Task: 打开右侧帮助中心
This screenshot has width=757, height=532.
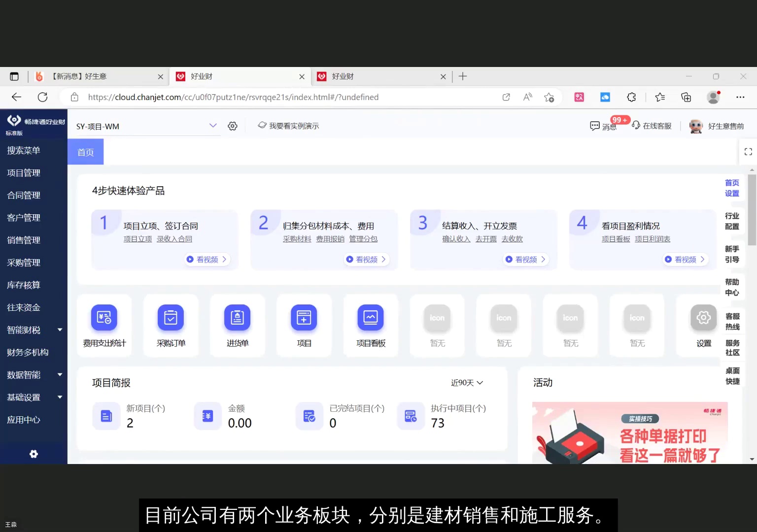Action: 732,287
